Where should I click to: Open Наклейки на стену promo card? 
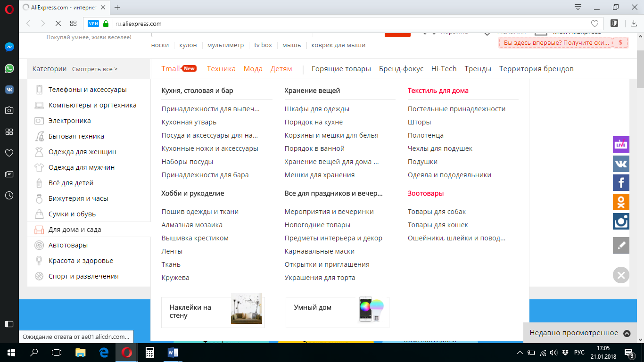click(x=213, y=312)
